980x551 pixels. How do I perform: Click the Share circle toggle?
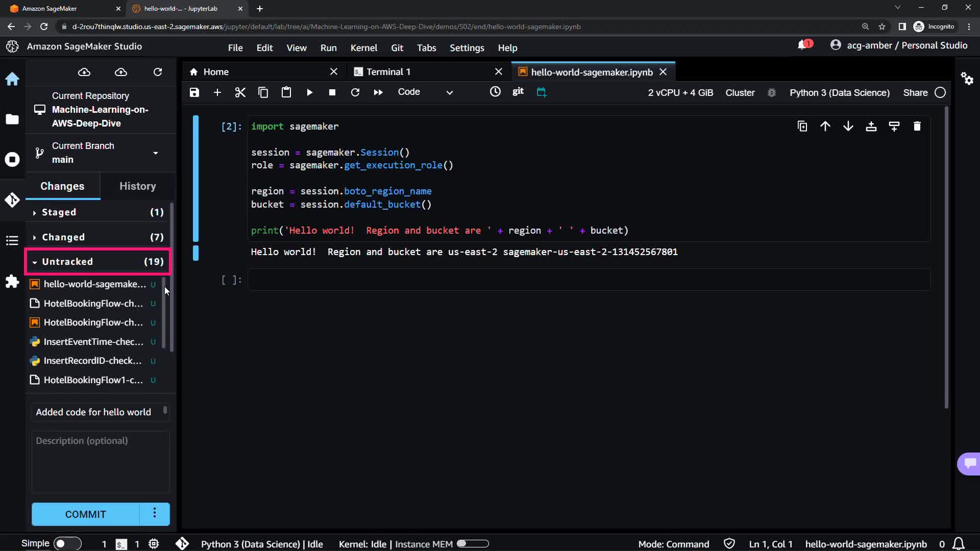tap(940, 92)
